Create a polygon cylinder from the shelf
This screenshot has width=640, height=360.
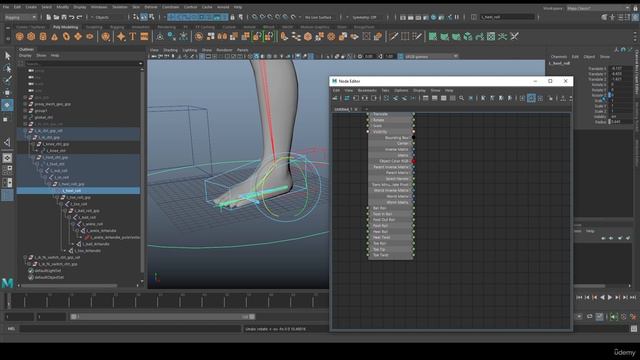click(x=43, y=37)
